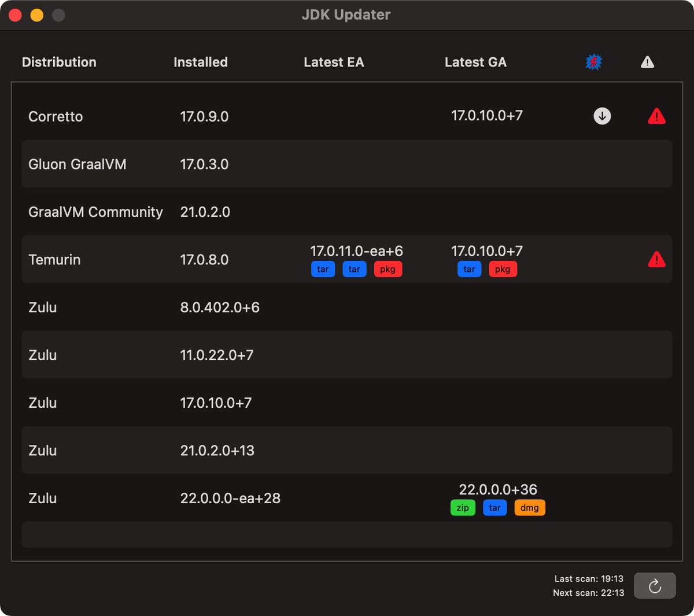Screen dimensions: 694x616
Task: Click Zulu installed version 8.0.402.0+6
Action: (220, 307)
